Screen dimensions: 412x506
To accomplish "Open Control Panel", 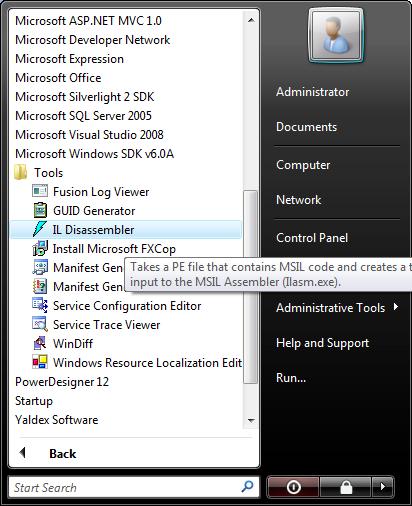I will (312, 238).
